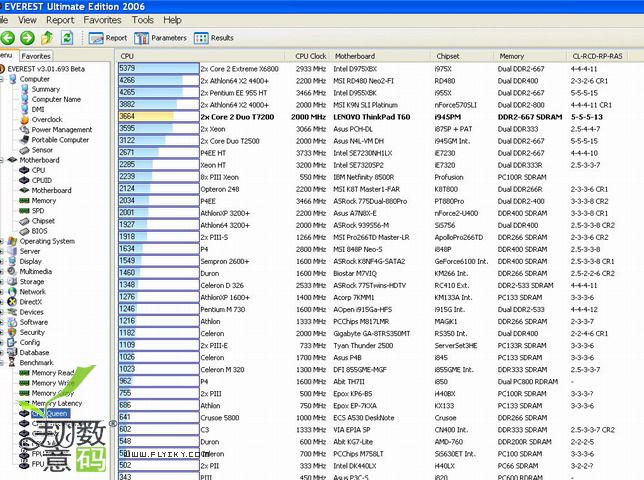Open the Portable Computer page
The image size is (644, 480).
(x=60, y=140)
